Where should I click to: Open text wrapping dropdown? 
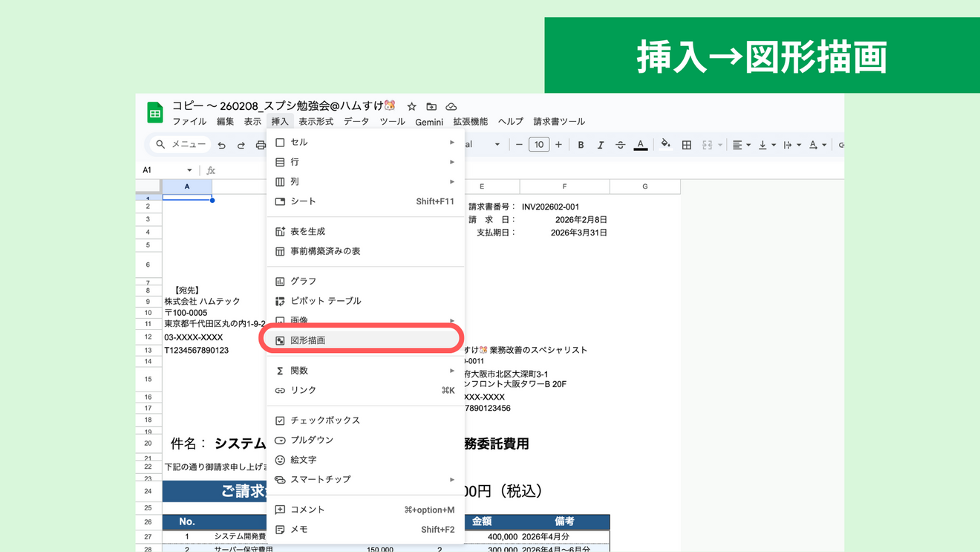tap(791, 145)
